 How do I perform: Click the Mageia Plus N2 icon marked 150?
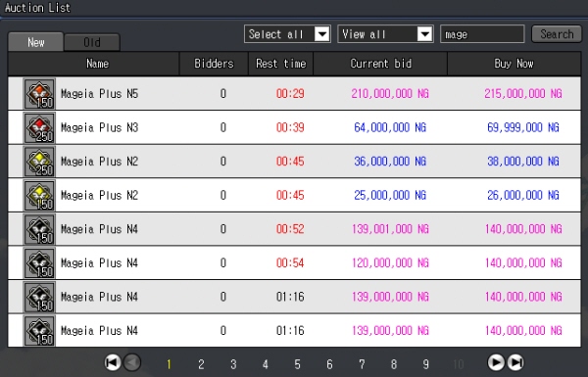click(x=39, y=195)
